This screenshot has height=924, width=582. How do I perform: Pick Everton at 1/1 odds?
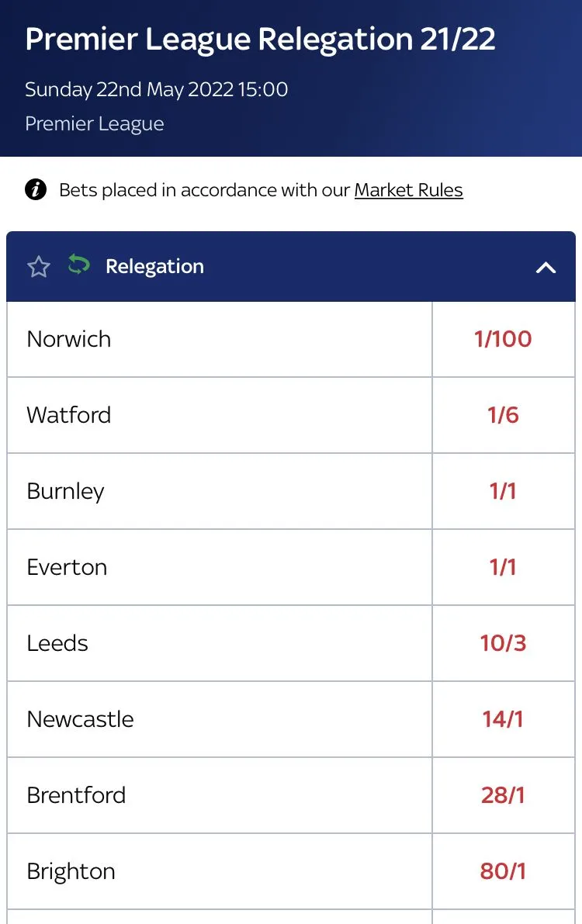click(503, 567)
